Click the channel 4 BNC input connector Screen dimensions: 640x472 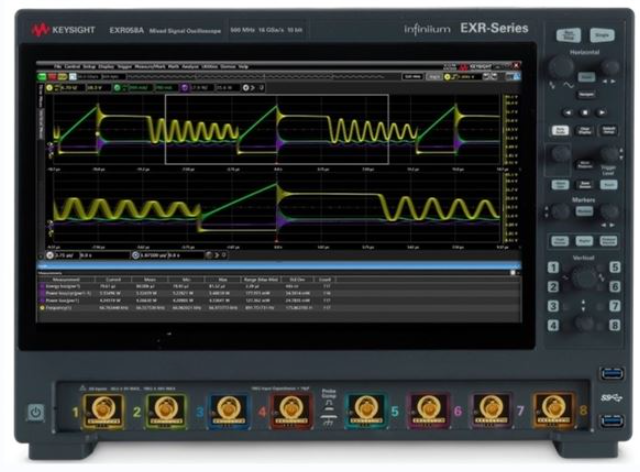pos(290,409)
